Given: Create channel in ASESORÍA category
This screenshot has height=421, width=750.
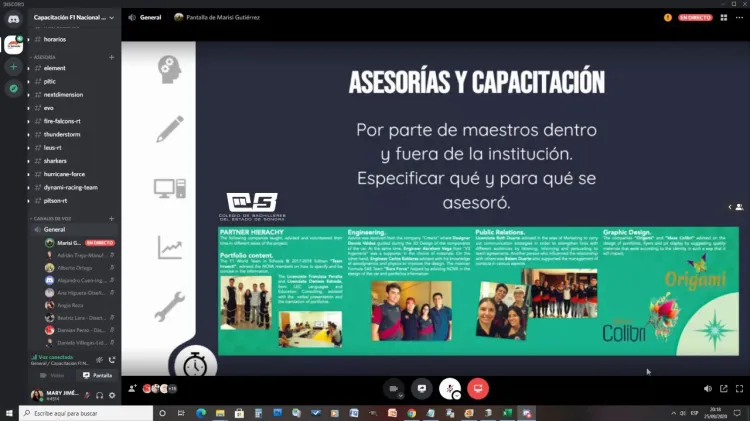Looking at the screenshot, I should 111,57.
